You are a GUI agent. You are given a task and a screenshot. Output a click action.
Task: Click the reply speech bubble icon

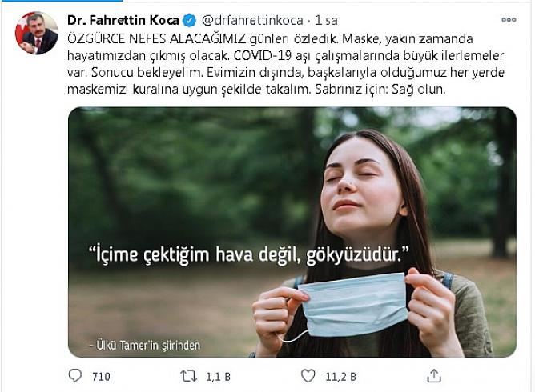[75, 376]
